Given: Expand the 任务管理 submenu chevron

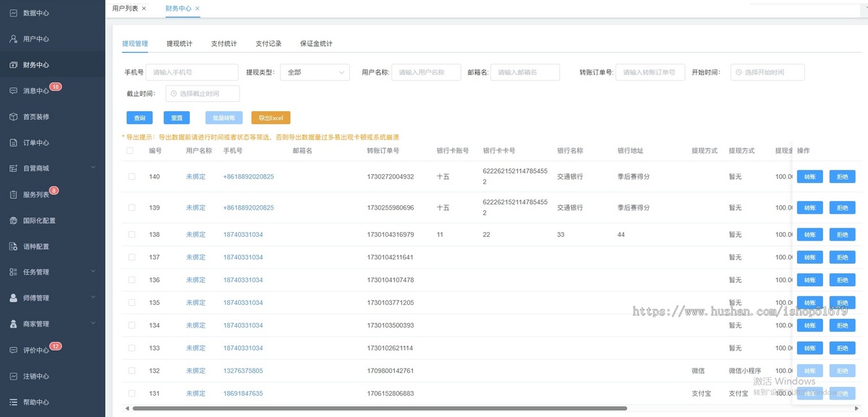Looking at the screenshot, I should [93, 272].
